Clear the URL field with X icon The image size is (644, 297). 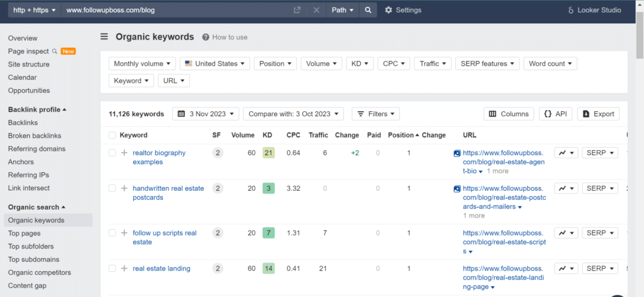click(x=316, y=10)
